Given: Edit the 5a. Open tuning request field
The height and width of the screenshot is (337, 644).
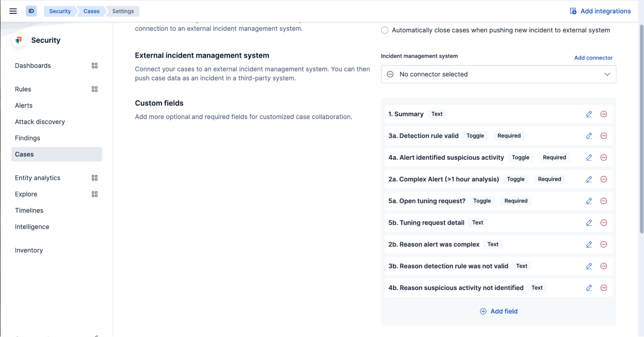Looking at the screenshot, I should [589, 201].
